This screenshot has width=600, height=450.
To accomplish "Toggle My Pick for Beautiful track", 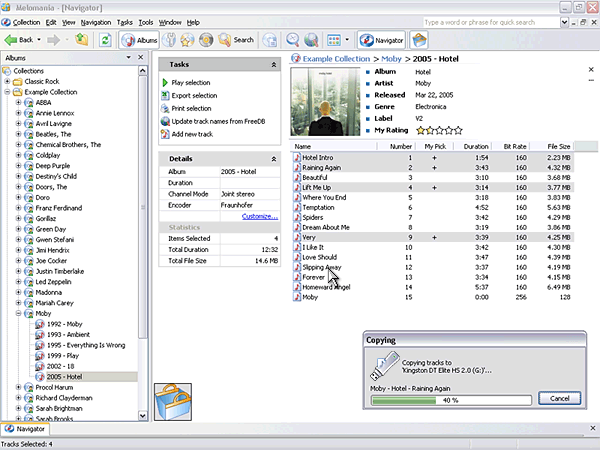I will (x=434, y=178).
